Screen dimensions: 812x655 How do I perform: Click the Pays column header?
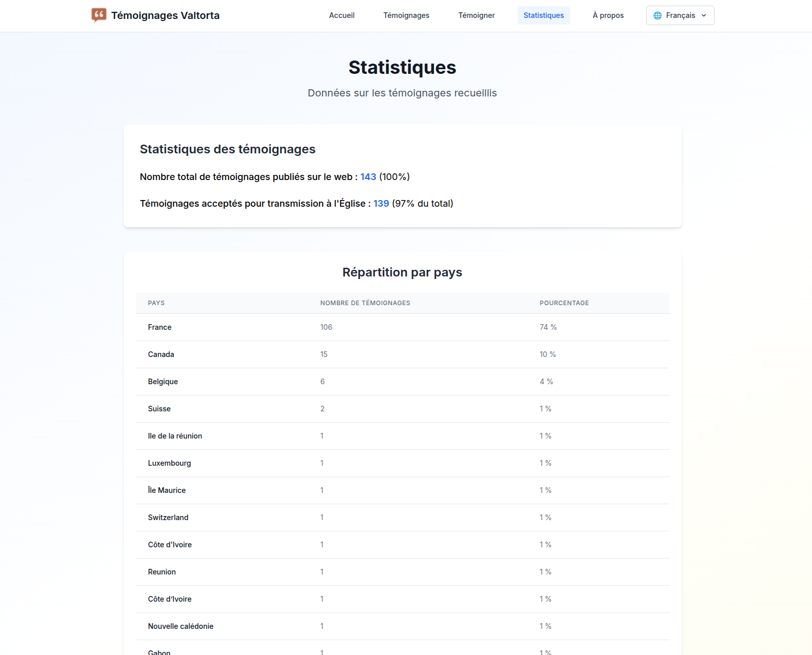[156, 303]
